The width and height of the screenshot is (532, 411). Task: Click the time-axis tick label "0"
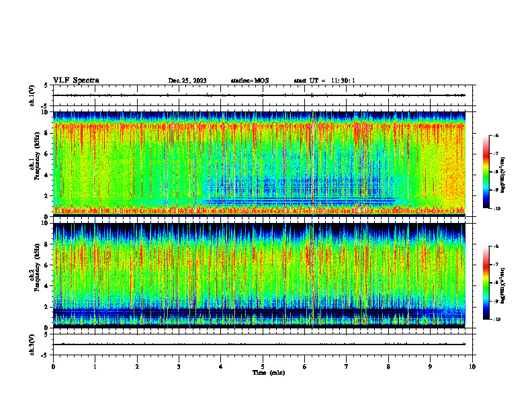[53, 367]
